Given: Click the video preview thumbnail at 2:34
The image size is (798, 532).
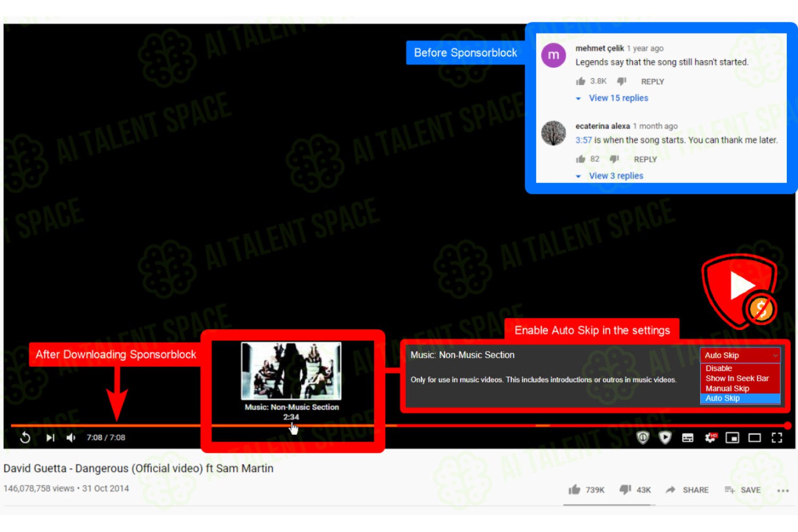Looking at the screenshot, I should click(291, 371).
